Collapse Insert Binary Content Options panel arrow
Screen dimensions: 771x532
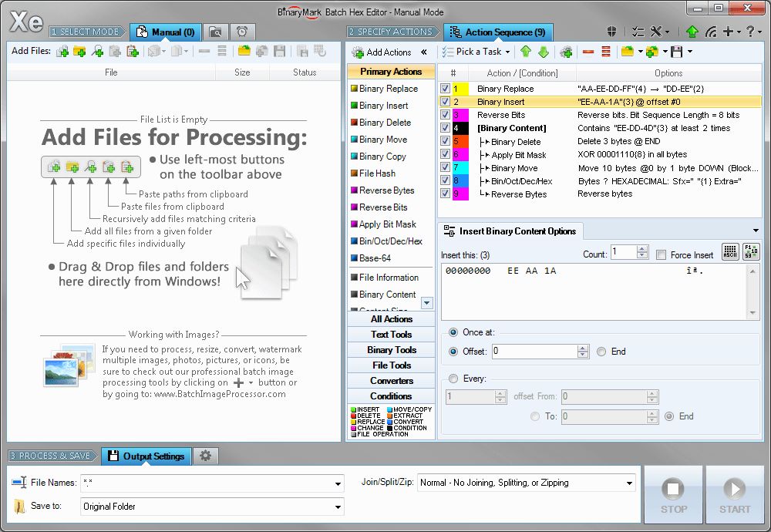click(756, 231)
